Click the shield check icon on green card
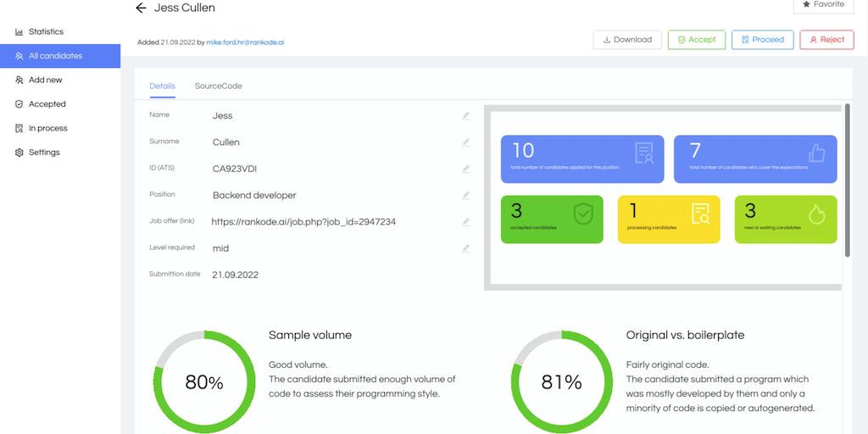868x434 pixels. pyautogui.click(x=583, y=214)
